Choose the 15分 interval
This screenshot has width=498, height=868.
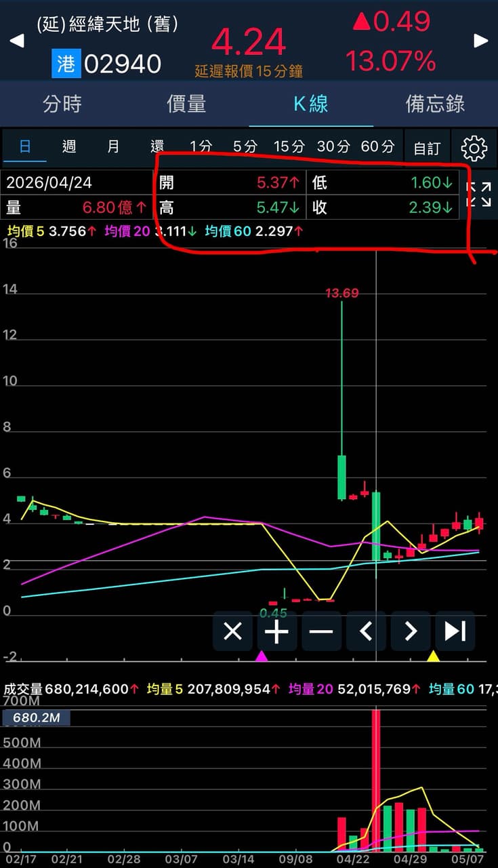point(289,146)
